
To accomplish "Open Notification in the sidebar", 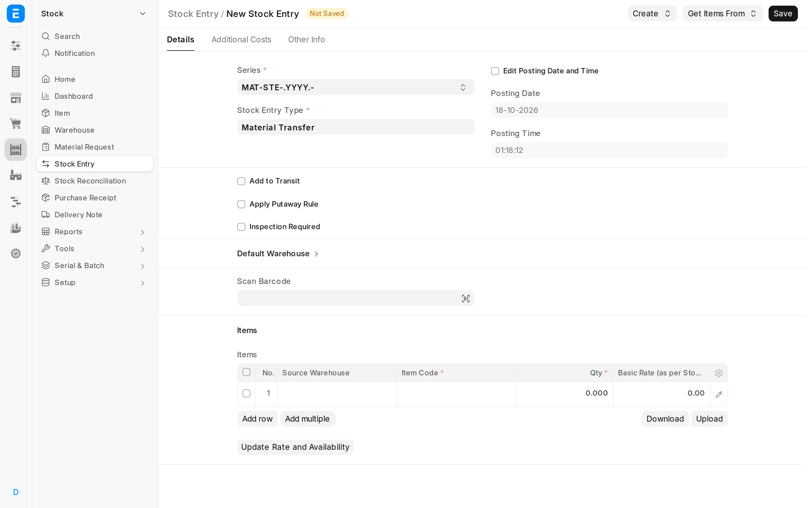I will click(95, 53).
